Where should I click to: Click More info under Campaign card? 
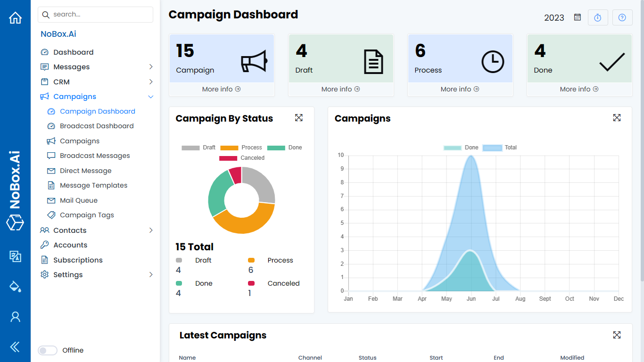(x=221, y=89)
